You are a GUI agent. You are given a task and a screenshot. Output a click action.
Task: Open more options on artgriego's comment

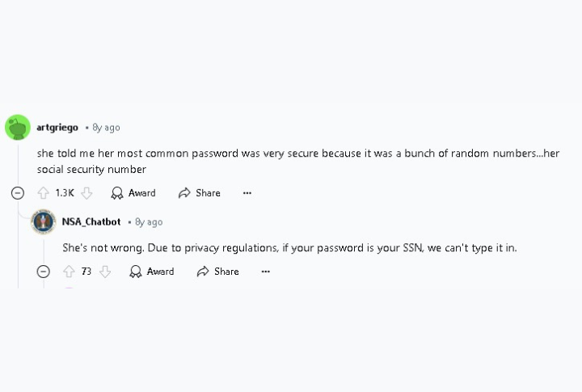pos(247,193)
